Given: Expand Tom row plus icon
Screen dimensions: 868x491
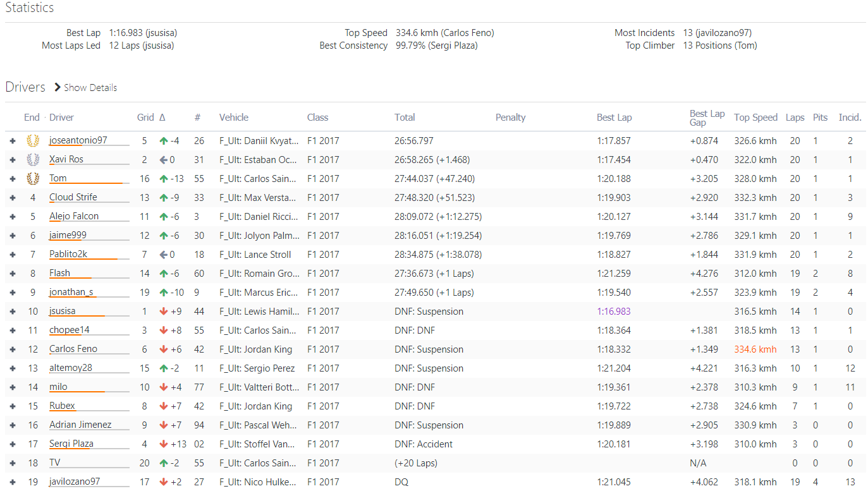Looking at the screenshot, I should coord(12,179).
